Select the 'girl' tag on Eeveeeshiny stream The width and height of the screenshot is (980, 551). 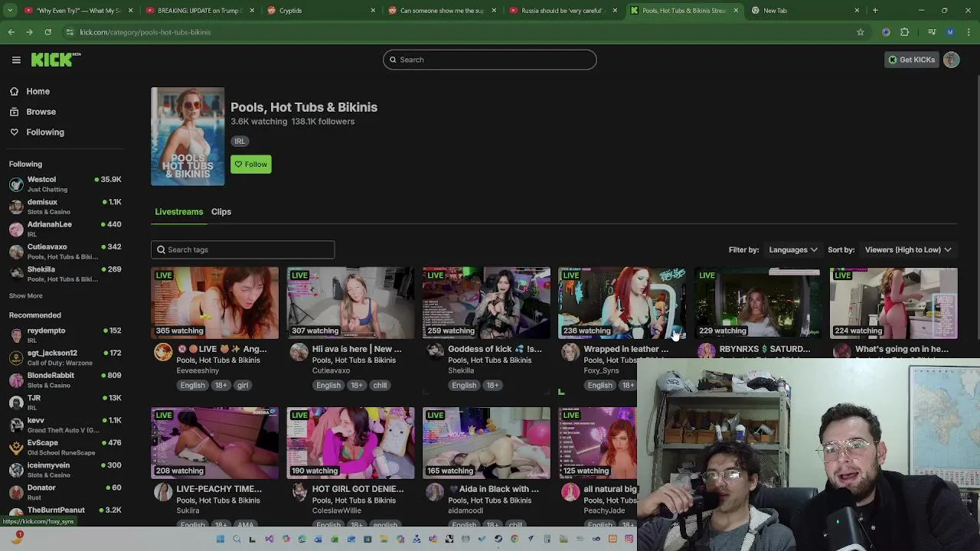click(243, 386)
